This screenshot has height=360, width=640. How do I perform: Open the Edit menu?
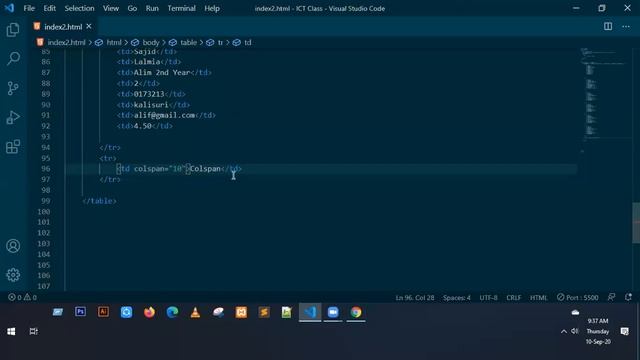(49, 8)
